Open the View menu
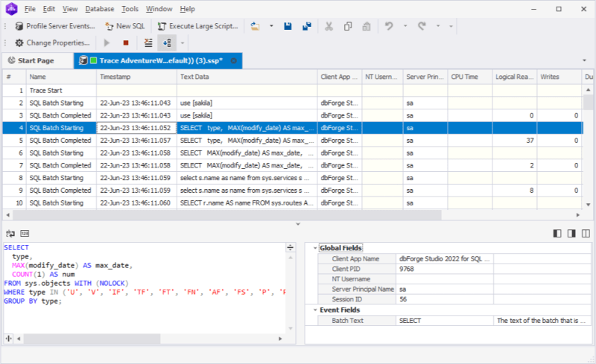The height and width of the screenshot is (364, 596). [x=70, y=9]
